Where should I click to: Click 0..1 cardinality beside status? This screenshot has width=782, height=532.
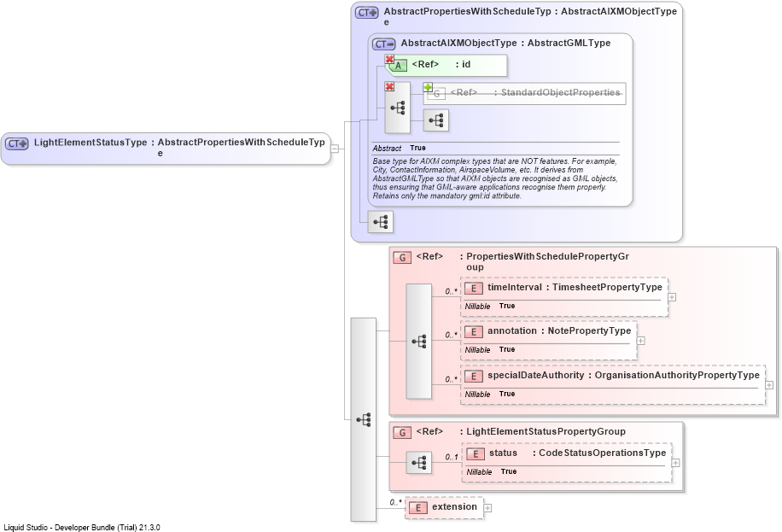click(x=452, y=457)
